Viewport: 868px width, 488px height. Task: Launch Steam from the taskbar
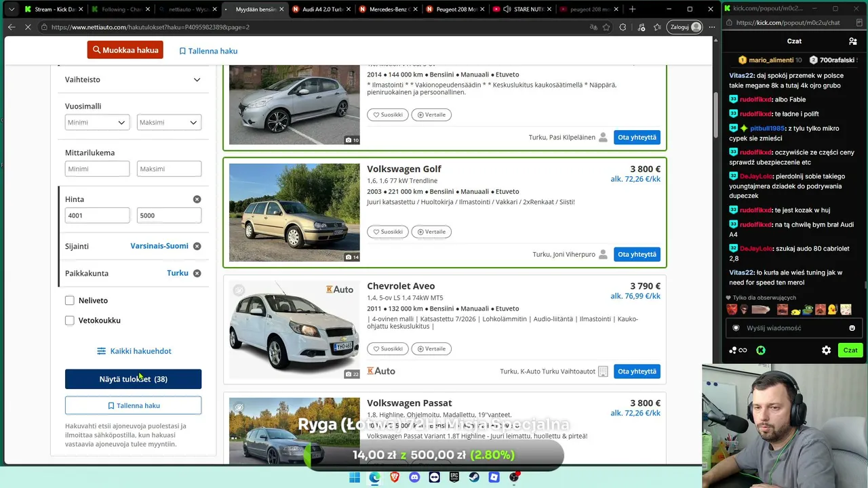(474, 477)
